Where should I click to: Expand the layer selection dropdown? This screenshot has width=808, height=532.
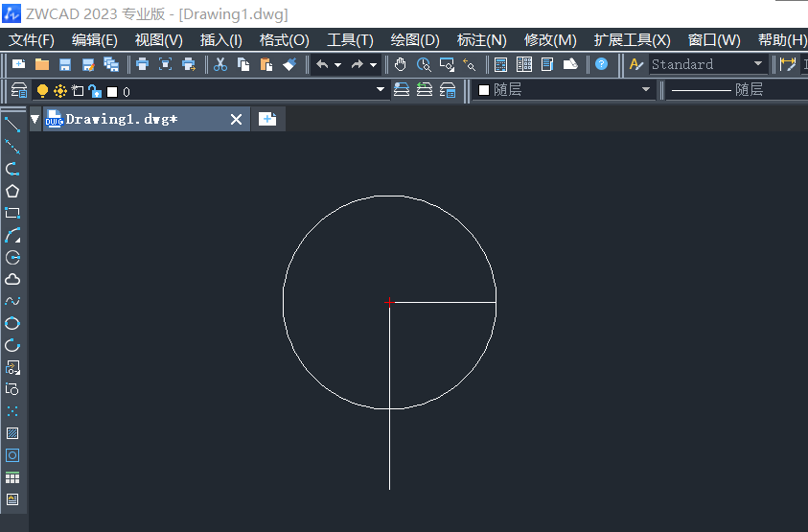click(x=381, y=90)
